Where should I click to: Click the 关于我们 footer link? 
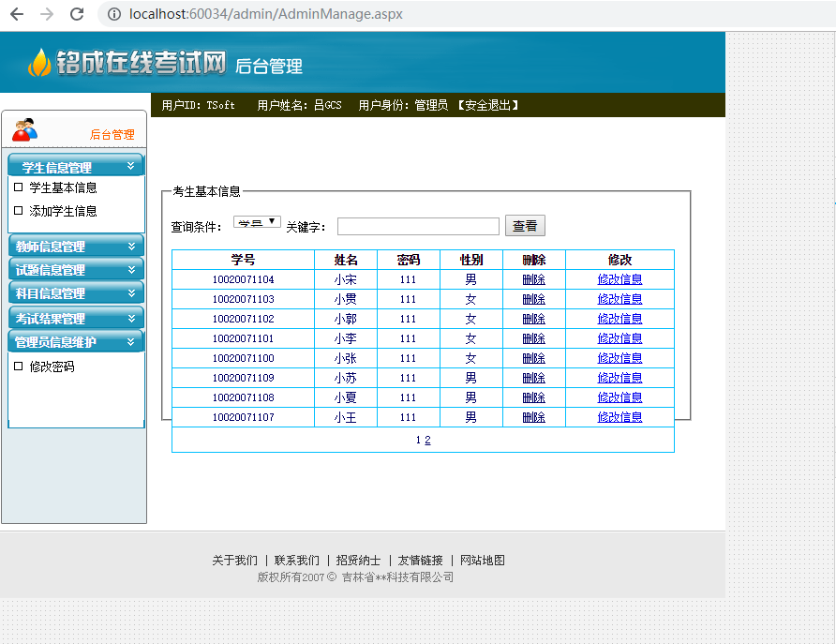click(234, 561)
